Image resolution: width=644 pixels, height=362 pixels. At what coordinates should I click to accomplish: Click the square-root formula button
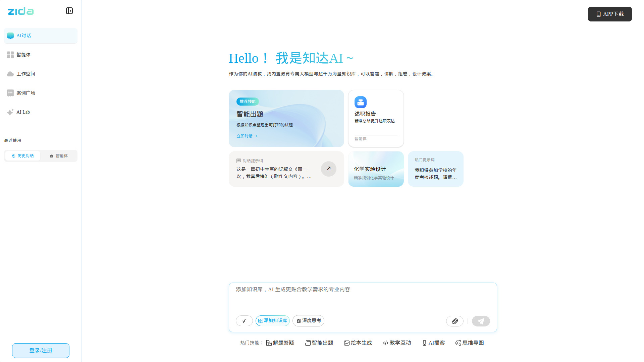pyautogui.click(x=244, y=321)
